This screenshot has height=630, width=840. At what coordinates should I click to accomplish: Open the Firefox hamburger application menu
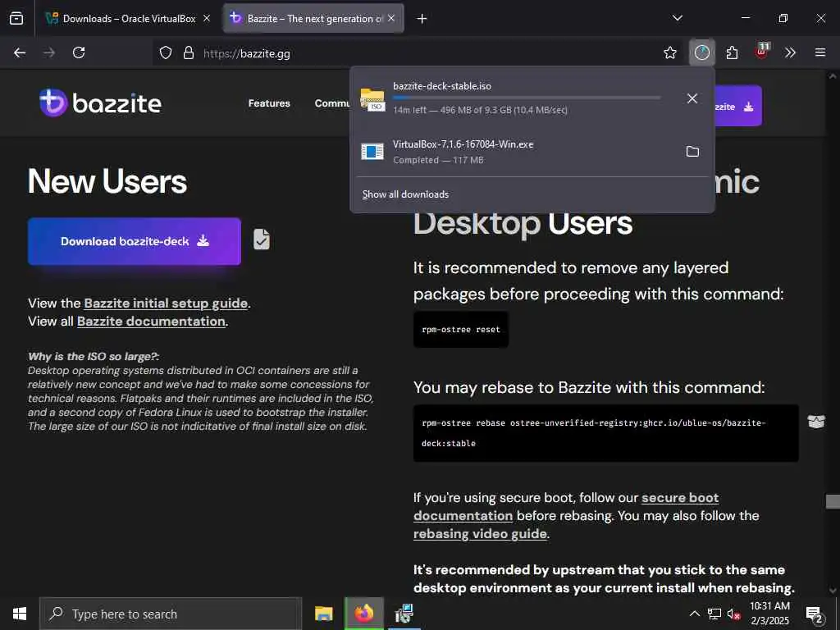point(820,52)
